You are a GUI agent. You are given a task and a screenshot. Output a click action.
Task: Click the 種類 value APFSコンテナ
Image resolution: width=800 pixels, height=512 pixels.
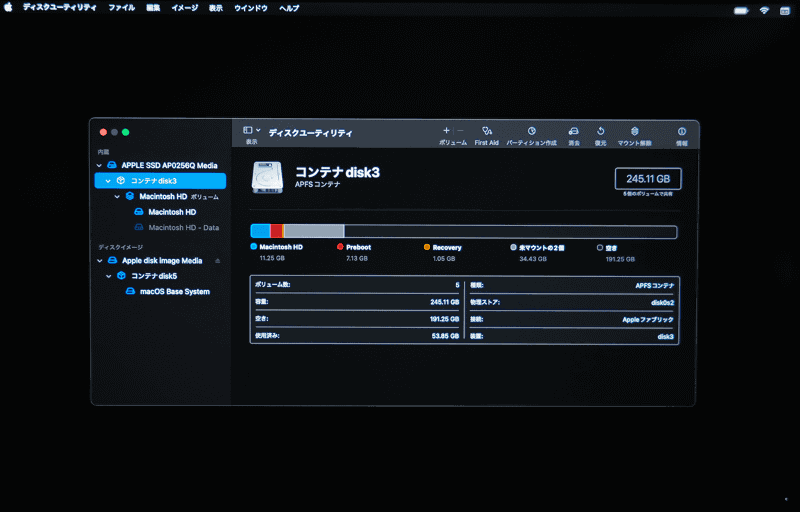coord(655,286)
